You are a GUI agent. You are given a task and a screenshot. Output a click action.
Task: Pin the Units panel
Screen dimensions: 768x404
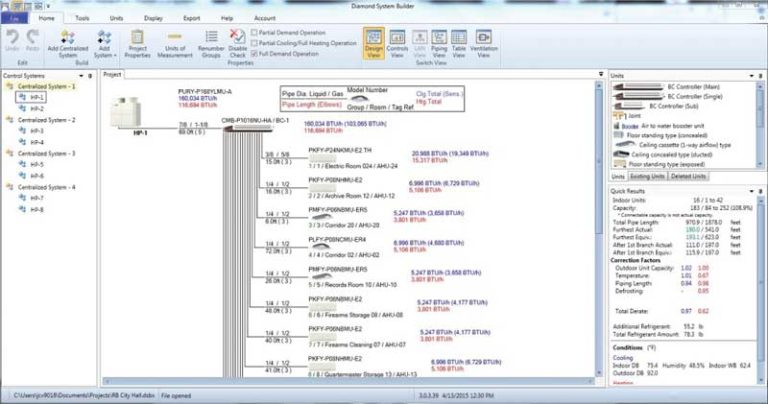coord(761,76)
